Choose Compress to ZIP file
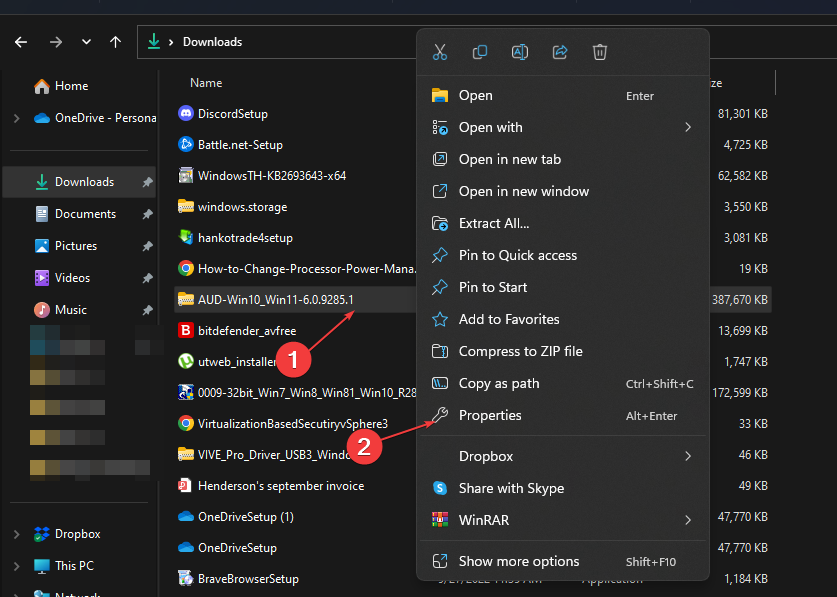This screenshot has height=597, width=837. [x=563, y=351]
